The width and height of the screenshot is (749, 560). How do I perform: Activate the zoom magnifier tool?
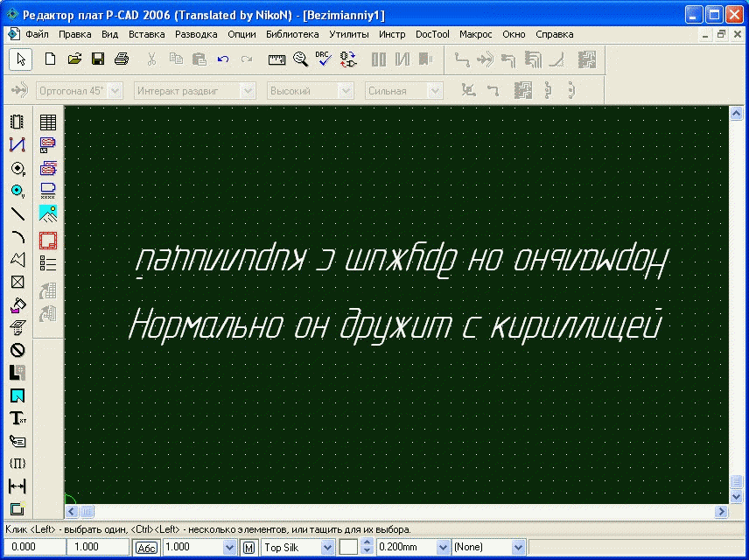300,59
